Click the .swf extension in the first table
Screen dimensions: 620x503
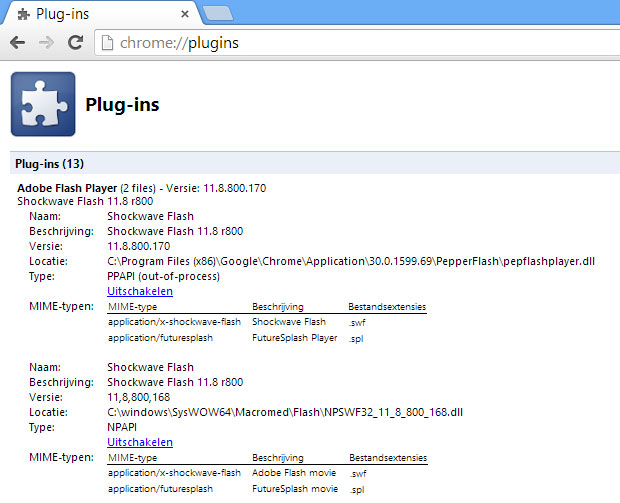pyautogui.click(x=357, y=323)
